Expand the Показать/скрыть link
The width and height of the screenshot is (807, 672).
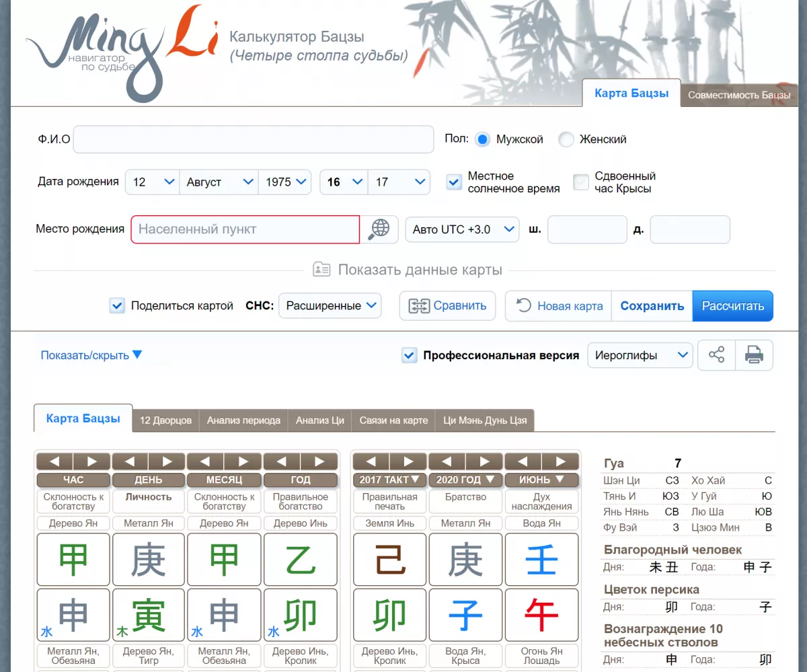click(x=91, y=355)
